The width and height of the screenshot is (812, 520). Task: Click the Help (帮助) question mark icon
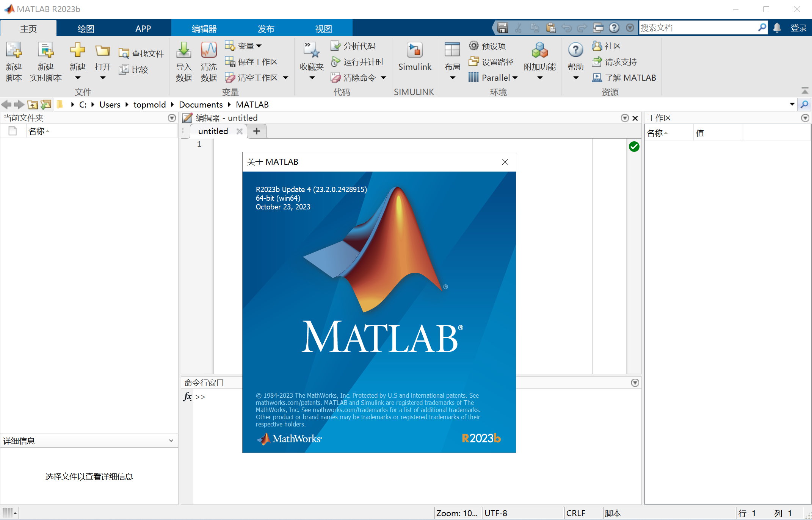575,50
